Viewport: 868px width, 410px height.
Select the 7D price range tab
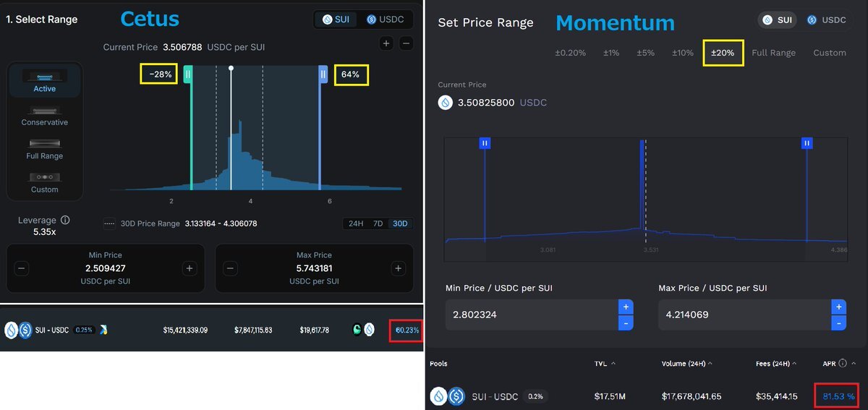(x=378, y=223)
